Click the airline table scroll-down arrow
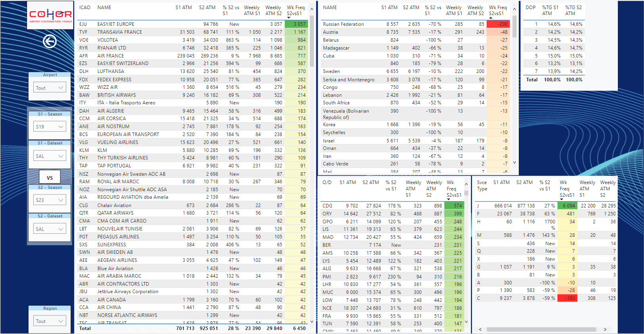 pyautogui.click(x=311, y=321)
